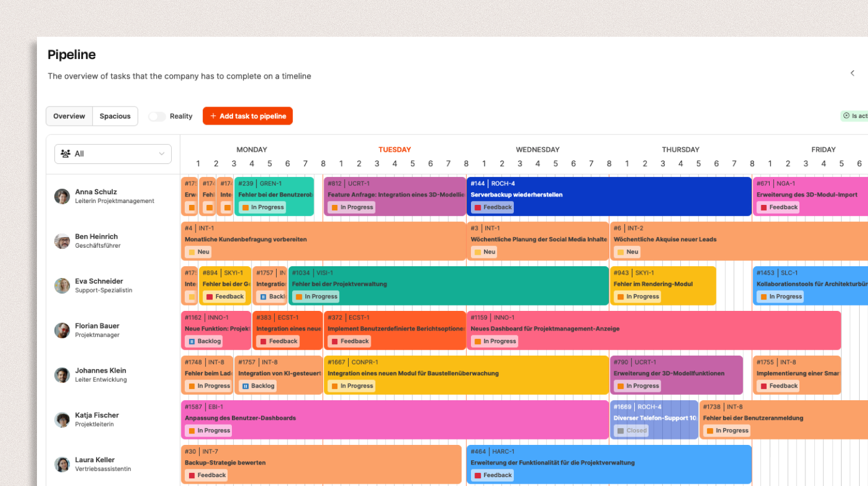Collapse panel with the top-right chevron
This screenshot has height=486, width=868.
click(852, 73)
